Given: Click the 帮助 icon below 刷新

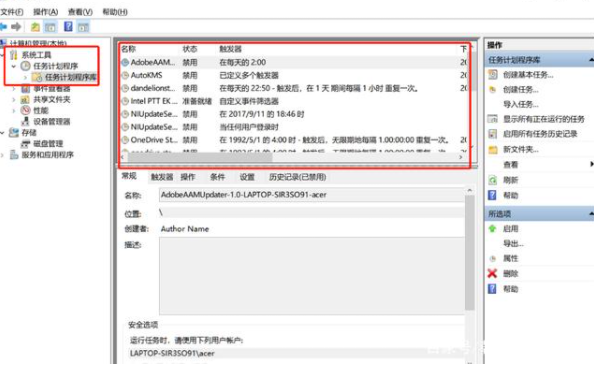Looking at the screenshot, I should point(492,195).
